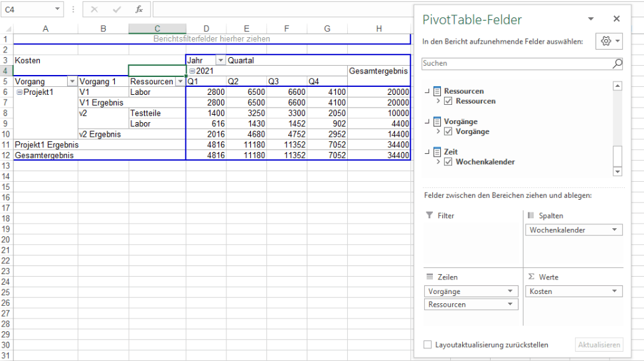The width and height of the screenshot is (644, 361).
Task: Open the PivotTable tools gear menu
Action: pos(609,41)
